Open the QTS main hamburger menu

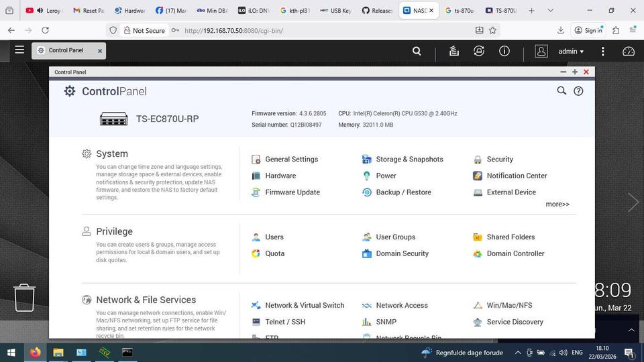click(19, 50)
